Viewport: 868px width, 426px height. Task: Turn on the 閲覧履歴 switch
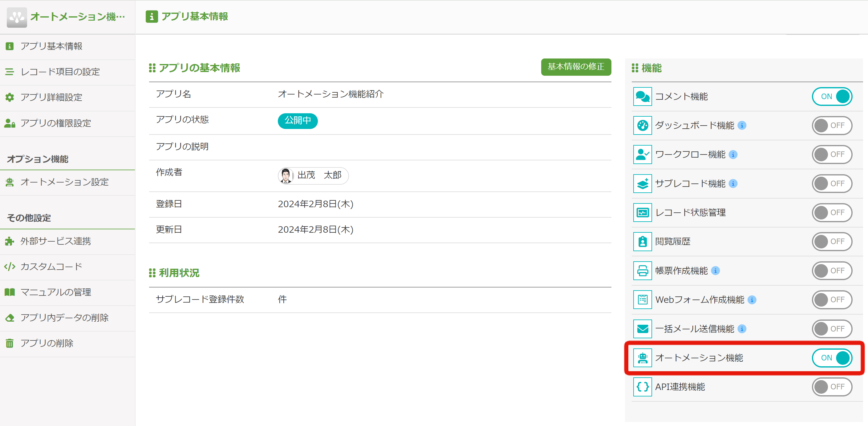[832, 241]
